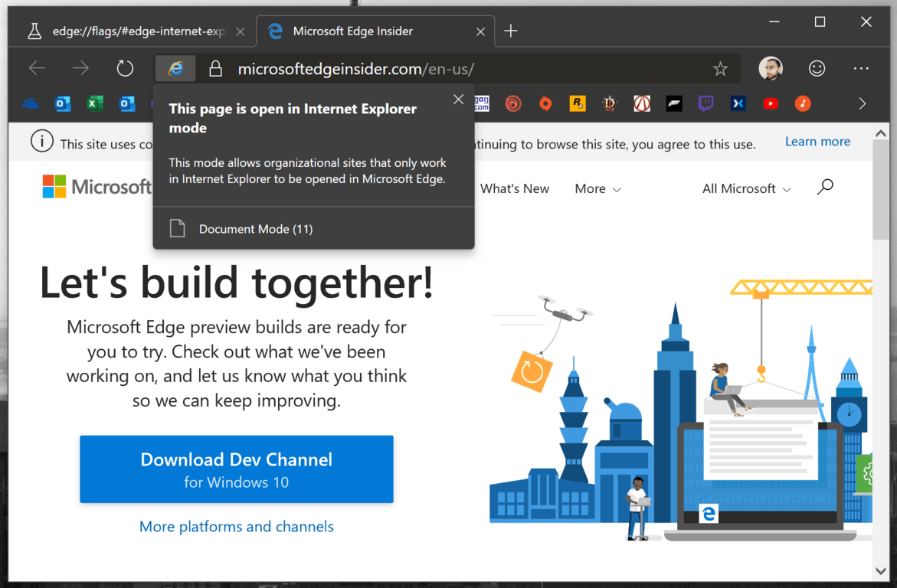
Task: Go forward with the forward arrow
Action: point(80,69)
